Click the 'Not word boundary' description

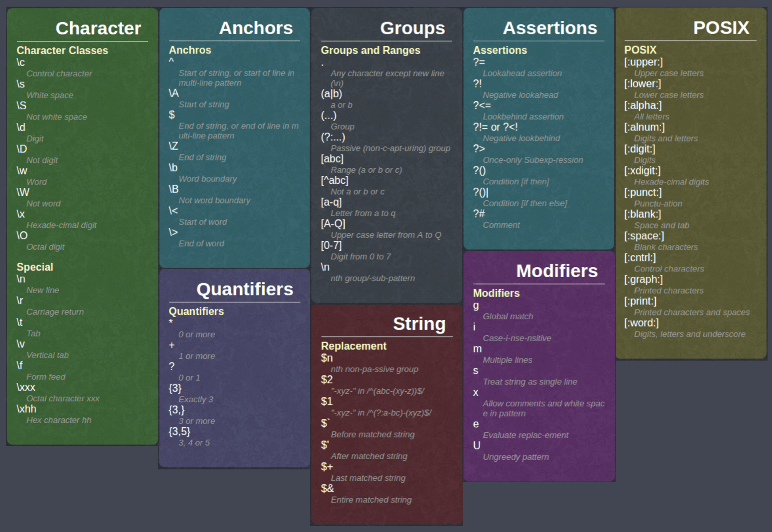tap(214, 201)
